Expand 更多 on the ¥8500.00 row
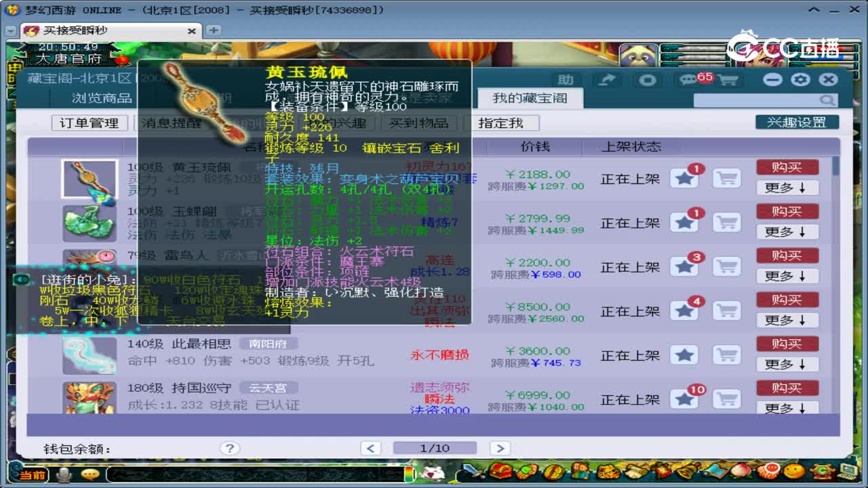Image resolution: width=868 pixels, height=488 pixels. (787, 320)
